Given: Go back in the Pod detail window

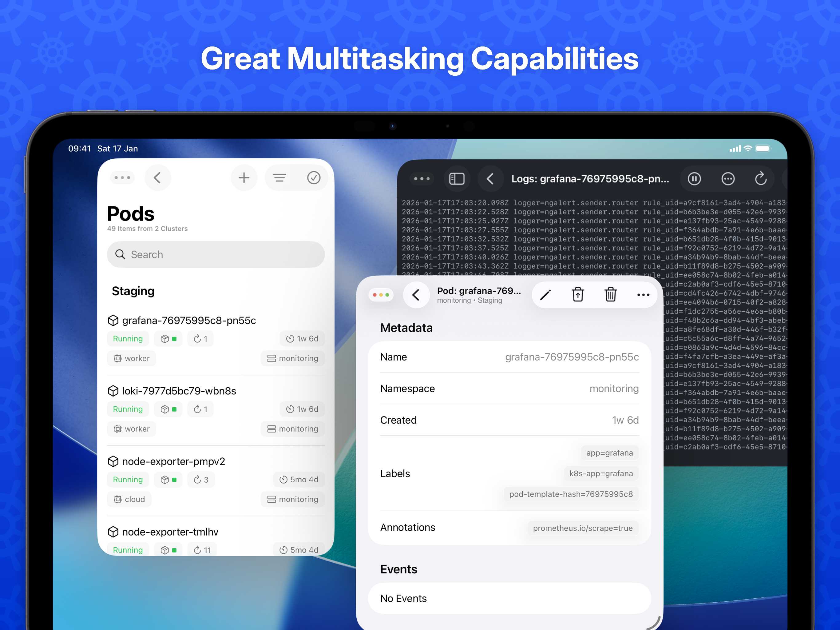Looking at the screenshot, I should (416, 295).
